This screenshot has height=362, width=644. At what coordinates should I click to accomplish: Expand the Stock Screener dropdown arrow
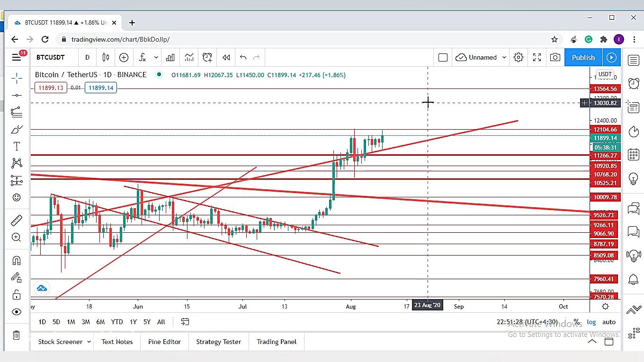tap(89, 342)
